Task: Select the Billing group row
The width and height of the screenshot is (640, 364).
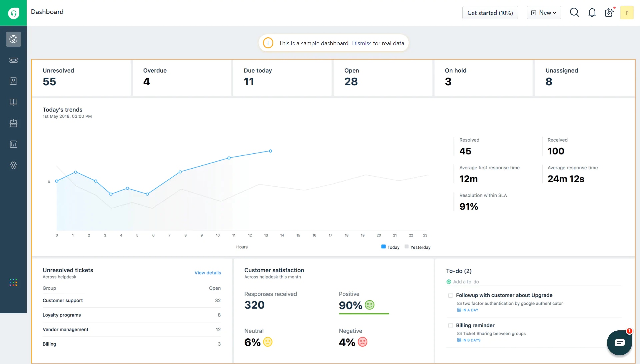Action: click(x=132, y=344)
